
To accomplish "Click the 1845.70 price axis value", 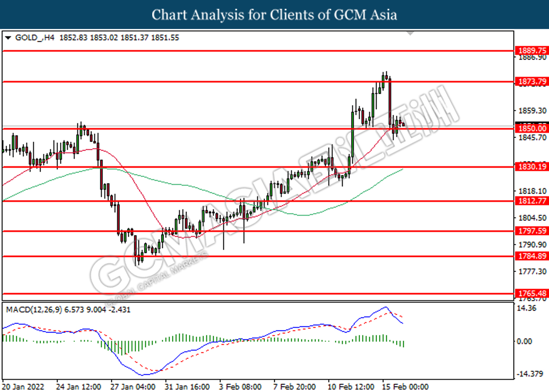I will 532,138.
